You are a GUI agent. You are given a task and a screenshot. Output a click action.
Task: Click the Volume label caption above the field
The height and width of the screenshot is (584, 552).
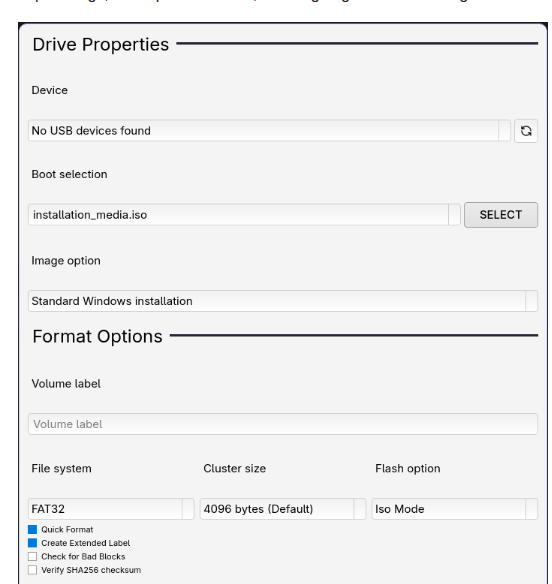66,384
